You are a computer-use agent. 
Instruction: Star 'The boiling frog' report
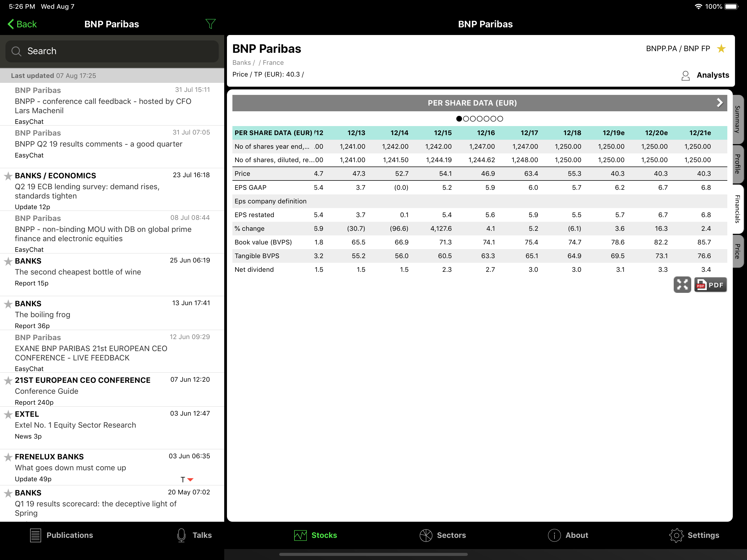click(x=8, y=304)
